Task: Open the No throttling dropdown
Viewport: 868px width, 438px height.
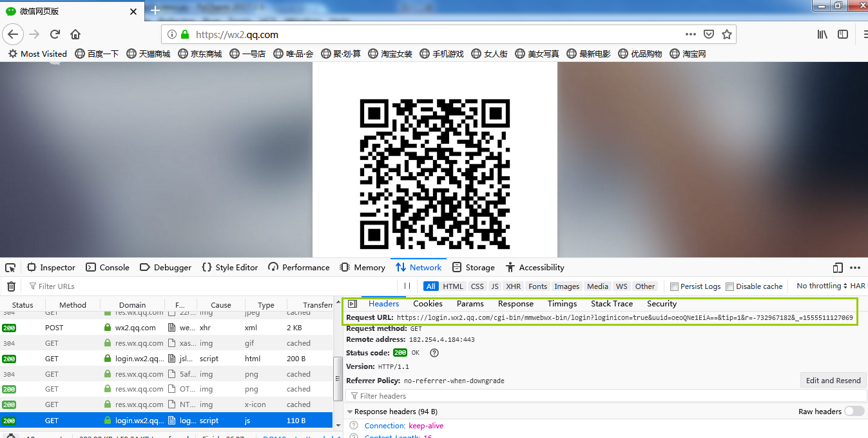Action: [x=822, y=286]
